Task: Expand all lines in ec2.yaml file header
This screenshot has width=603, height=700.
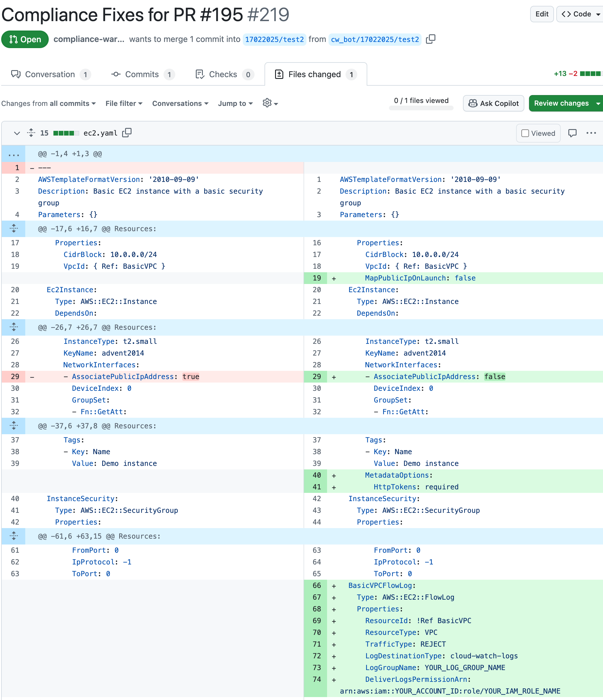Action: 31,133
